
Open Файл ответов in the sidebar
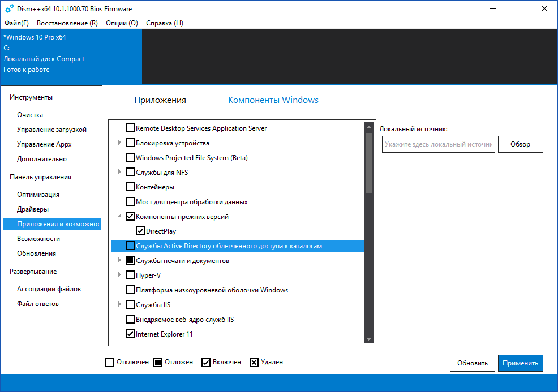click(x=38, y=304)
